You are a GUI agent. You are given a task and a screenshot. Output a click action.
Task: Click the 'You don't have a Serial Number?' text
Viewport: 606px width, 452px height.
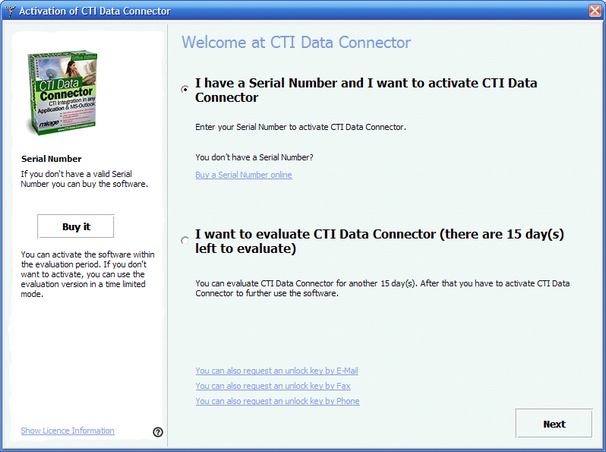[x=254, y=157]
